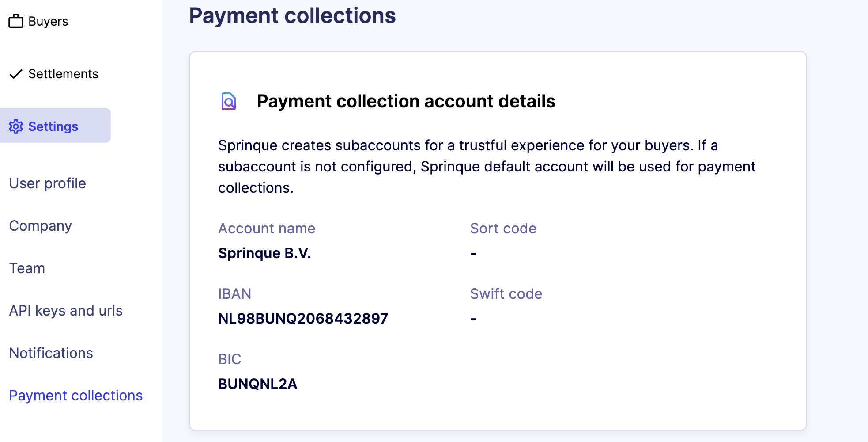Screen dimensions: 868x442
Task: Select the Payment collections sidebar link
Action: pyautogui.click(x=76, y=396)
